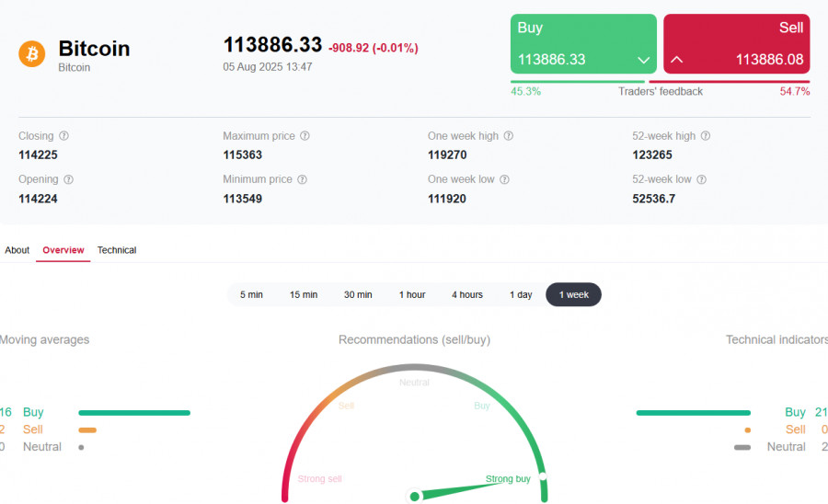
Task: Open the Closing help question-mark icon
Action: point(63,135)
